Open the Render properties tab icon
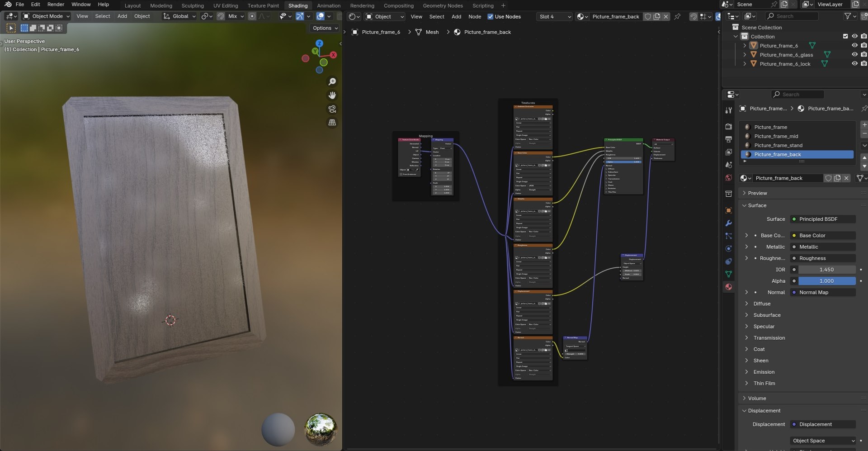The width and height of the screenshot is (868, 451). pos(728,127)
